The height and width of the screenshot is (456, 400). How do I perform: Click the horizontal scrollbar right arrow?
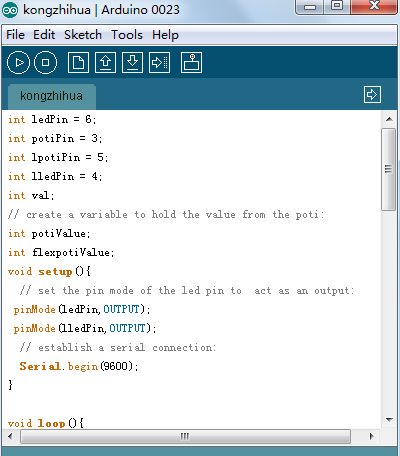click(372, 436)
